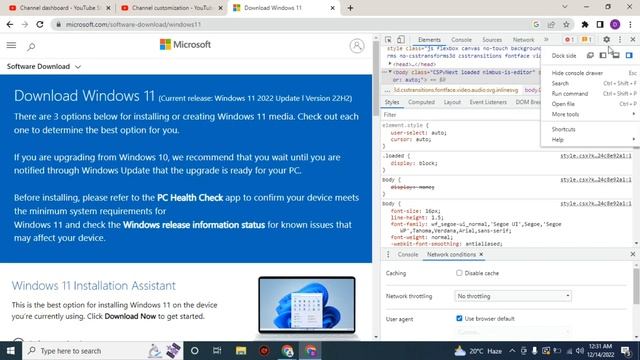
Task: Switch to the Console panel tab
Action: coord(461,40)
